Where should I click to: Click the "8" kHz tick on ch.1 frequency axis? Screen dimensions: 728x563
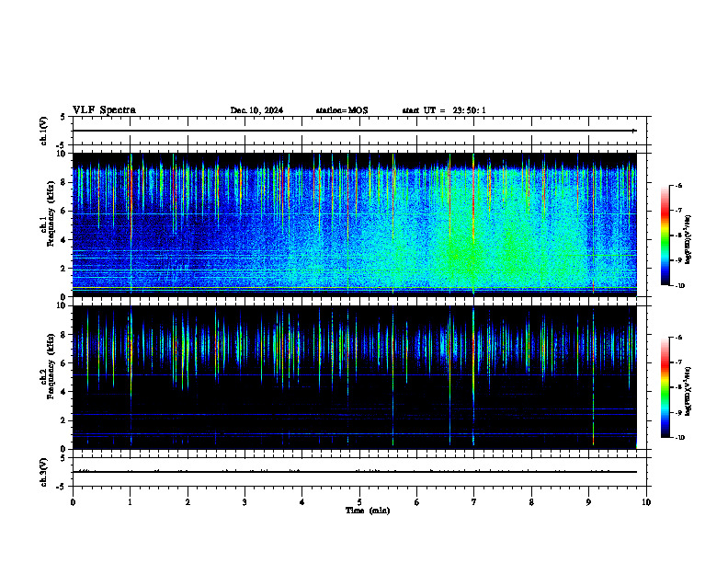point(64,182)
